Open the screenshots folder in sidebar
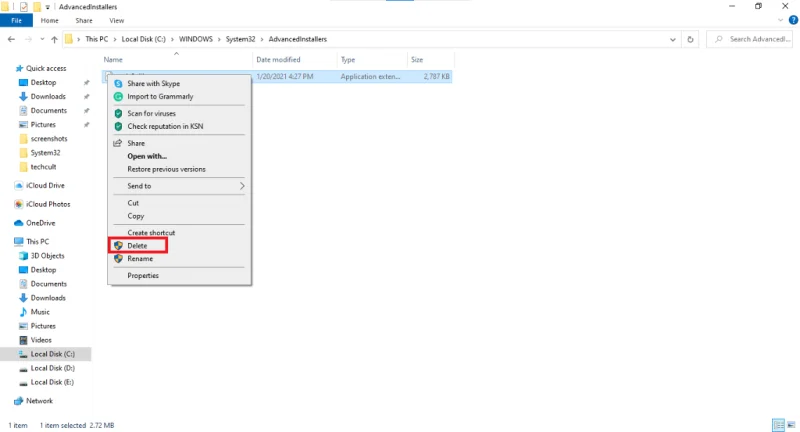The height and width of the screenshot is (432, 800). click(x=48, y=139)
